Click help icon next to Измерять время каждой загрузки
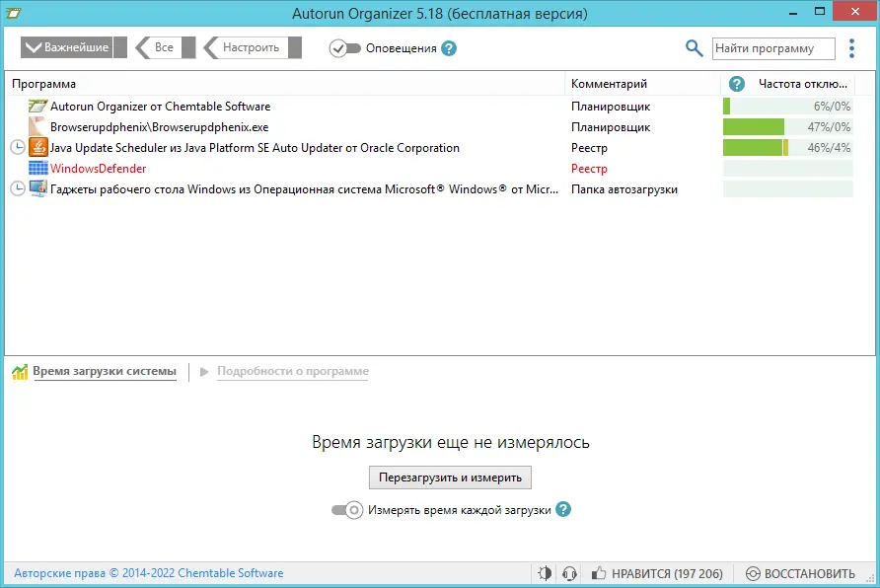 coord(563,509)
